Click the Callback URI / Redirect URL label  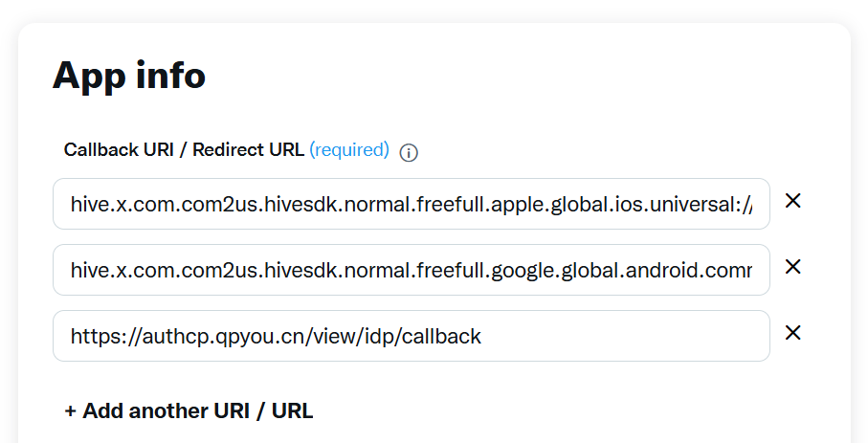[184, 150]
